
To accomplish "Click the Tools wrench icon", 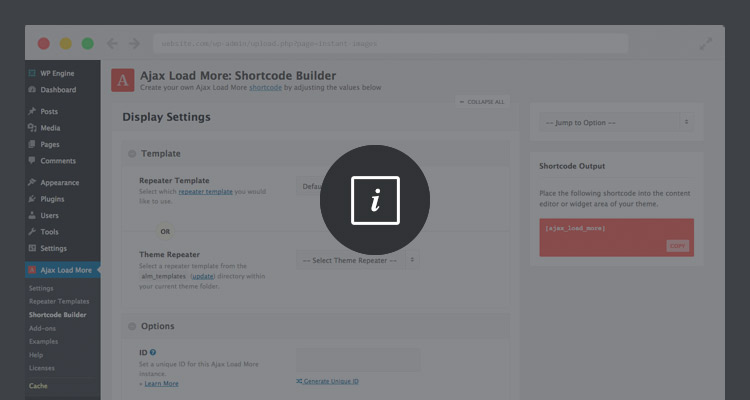I will (32, 232).
